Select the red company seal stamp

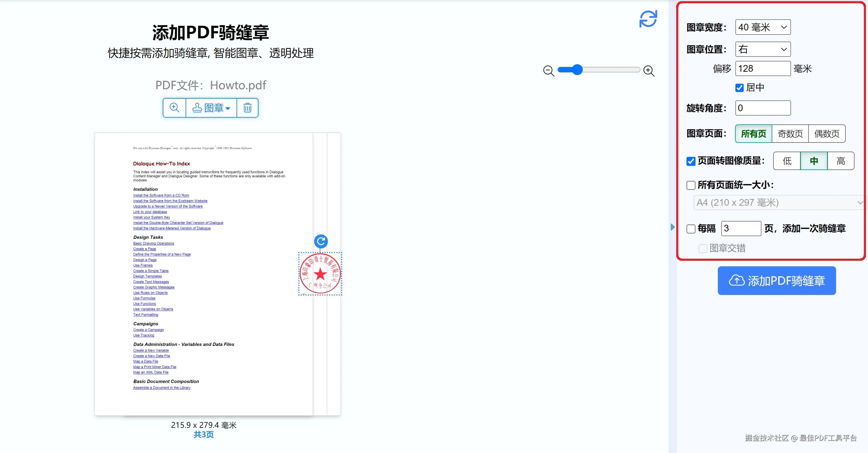coord(320,274)
